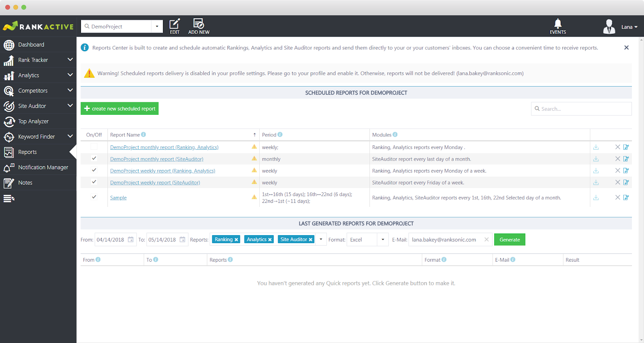The width and height of the screenshot is (644, 343).
Task: Disable the DemoProject monthly report (SiteAuditor) checkbox
Action: (x=94, y=159)
